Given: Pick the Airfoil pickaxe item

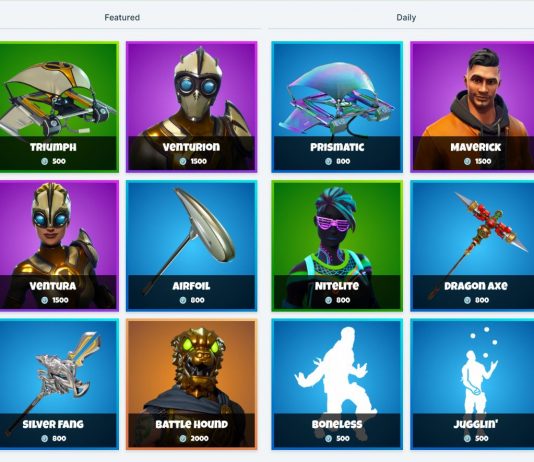Looking at the screenshot, I should pyautogui.click(x=191, y=246).
